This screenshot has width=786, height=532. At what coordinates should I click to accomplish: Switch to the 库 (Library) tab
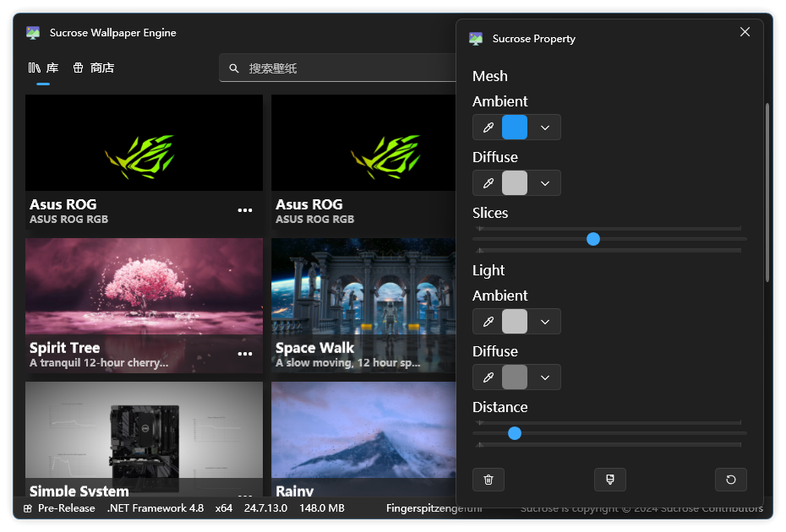coord(43,68)
